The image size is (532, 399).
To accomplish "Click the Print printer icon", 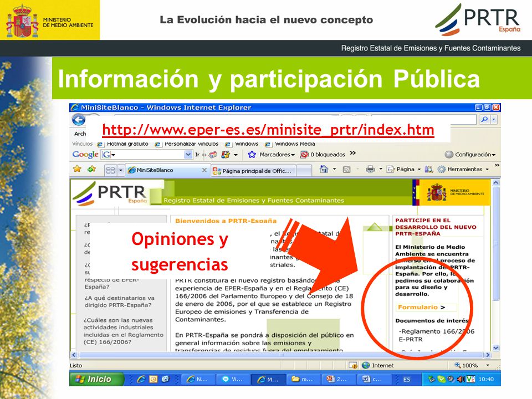I will (x=370, y=169).
